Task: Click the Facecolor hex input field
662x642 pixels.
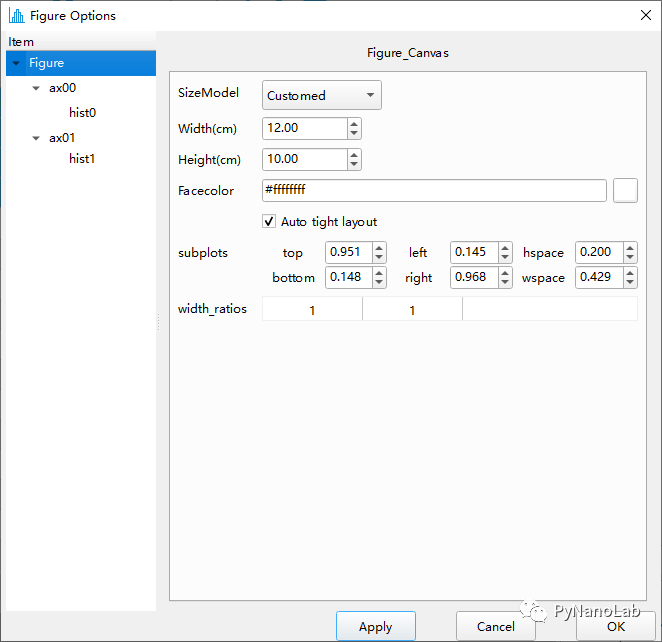Action: pyautogui.click(x=434, y=190)
